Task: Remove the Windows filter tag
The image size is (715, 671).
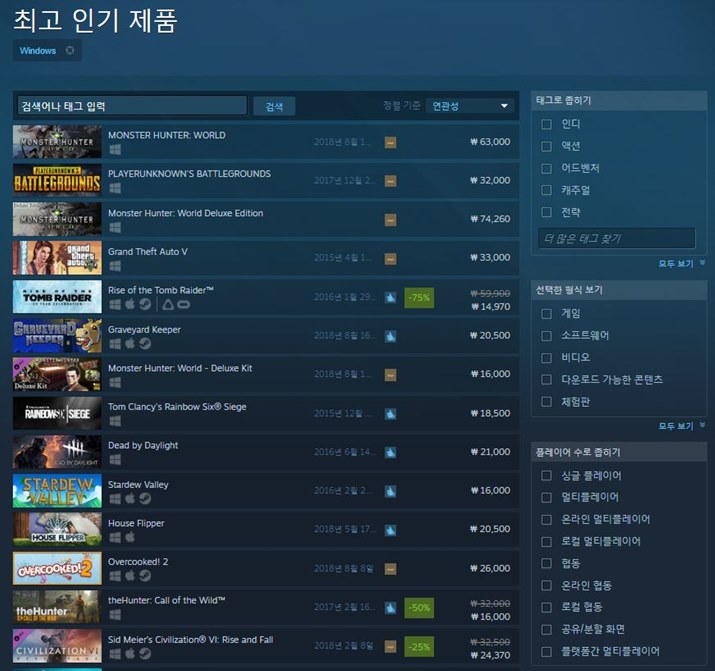Action: 70,50
